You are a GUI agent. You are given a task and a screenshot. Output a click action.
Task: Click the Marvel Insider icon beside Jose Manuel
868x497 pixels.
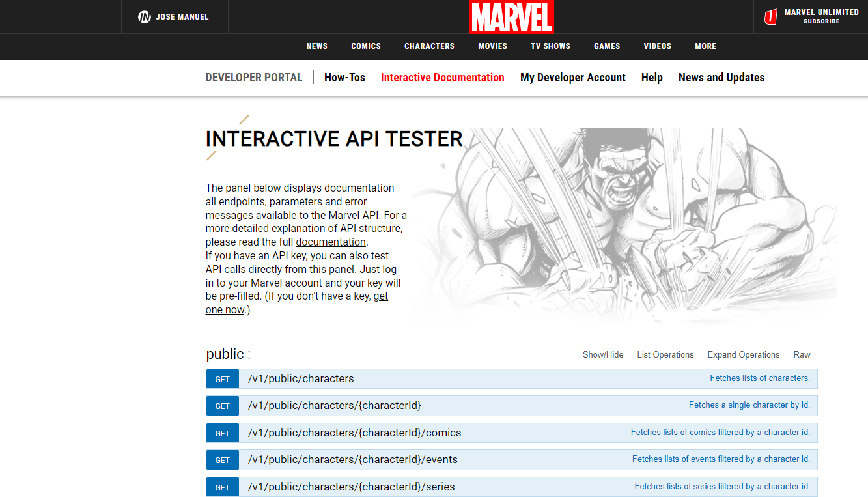pyautogui.click(x=145, y=17)
